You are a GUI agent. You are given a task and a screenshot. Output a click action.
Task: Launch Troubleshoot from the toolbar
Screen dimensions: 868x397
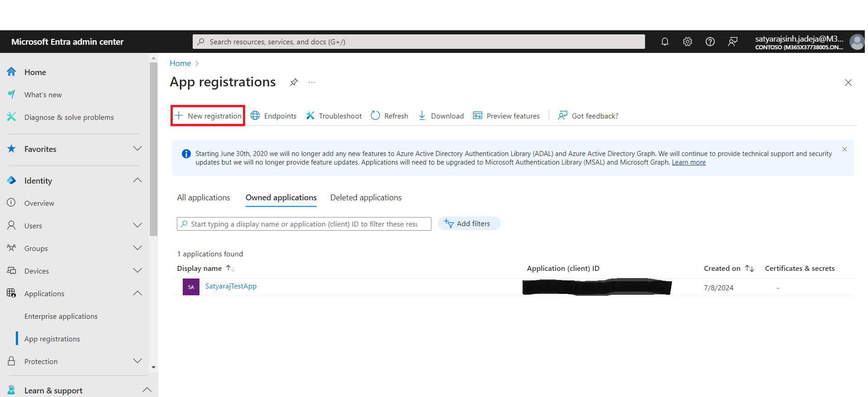pyautogui.click(x=334, y=116)
